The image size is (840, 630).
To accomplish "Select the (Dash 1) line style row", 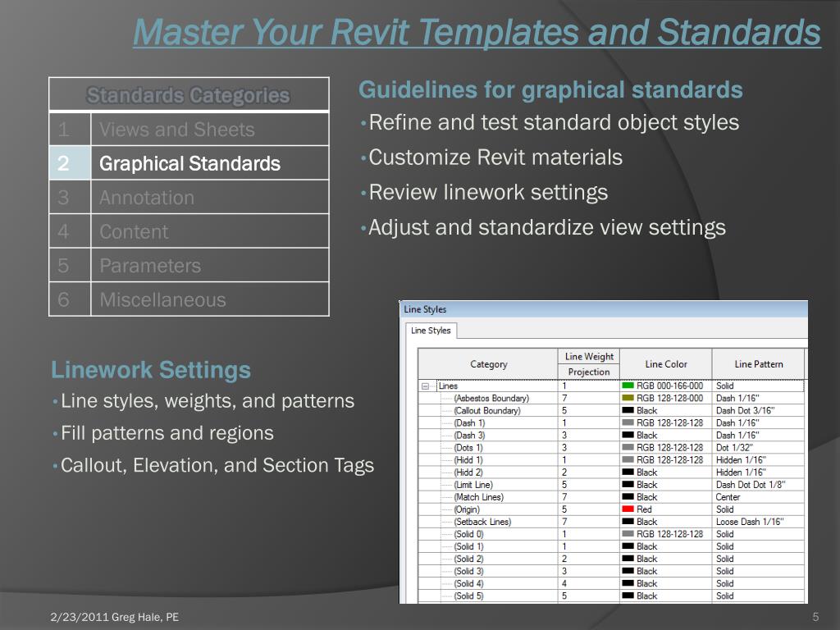I will pos(611,422).
